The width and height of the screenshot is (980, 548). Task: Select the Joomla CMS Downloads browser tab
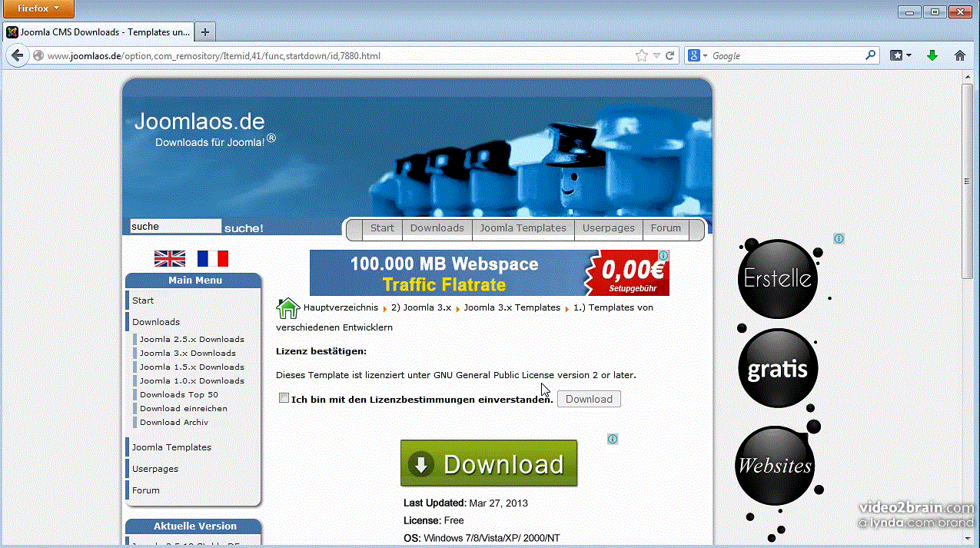pos(98,32)
